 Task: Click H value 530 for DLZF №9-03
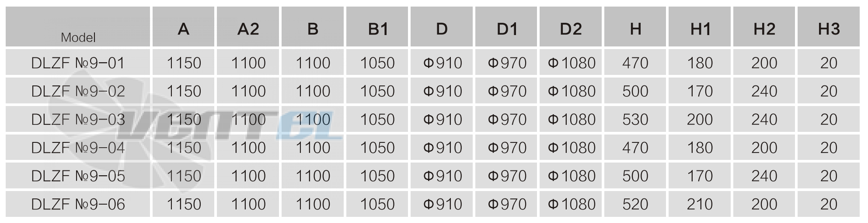[x=635, y=119]
